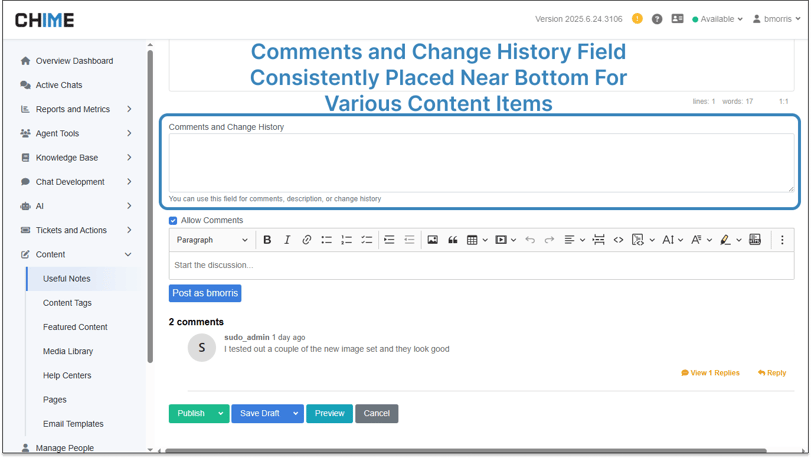
Task: Toggle bold formatting in discussion editor
Action: click(267, 240)
